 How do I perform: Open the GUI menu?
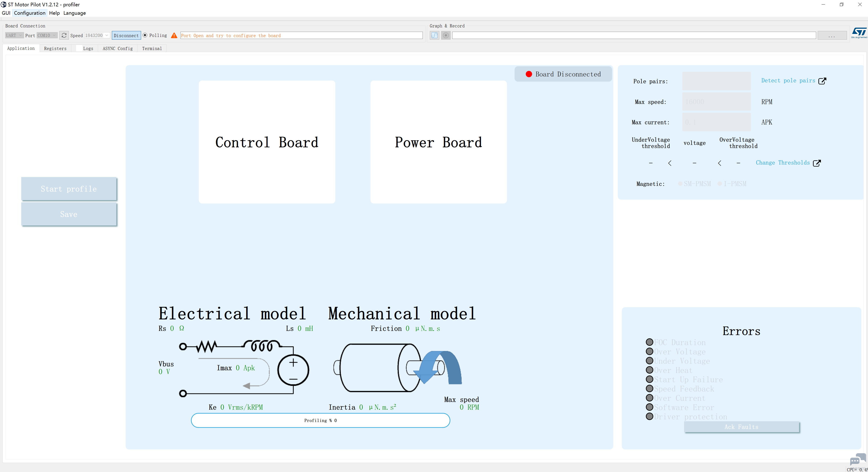6,13
